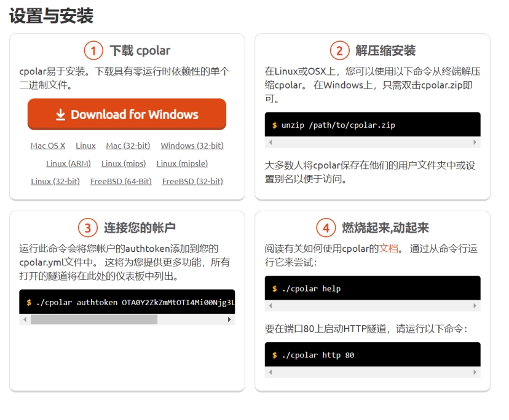Viewport: 509px width, 420px height.
Task: Click the authtoken command horizontal scrollbar thumb
Action: click(94, 319)
